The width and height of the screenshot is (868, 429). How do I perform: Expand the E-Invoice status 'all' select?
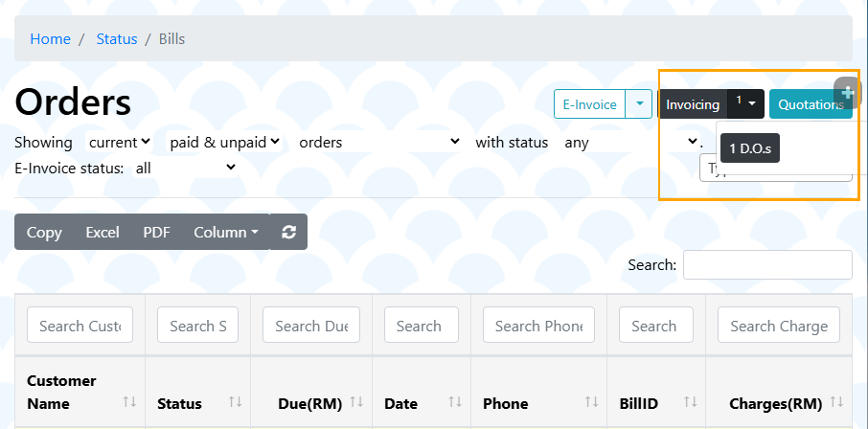(185, 168)
